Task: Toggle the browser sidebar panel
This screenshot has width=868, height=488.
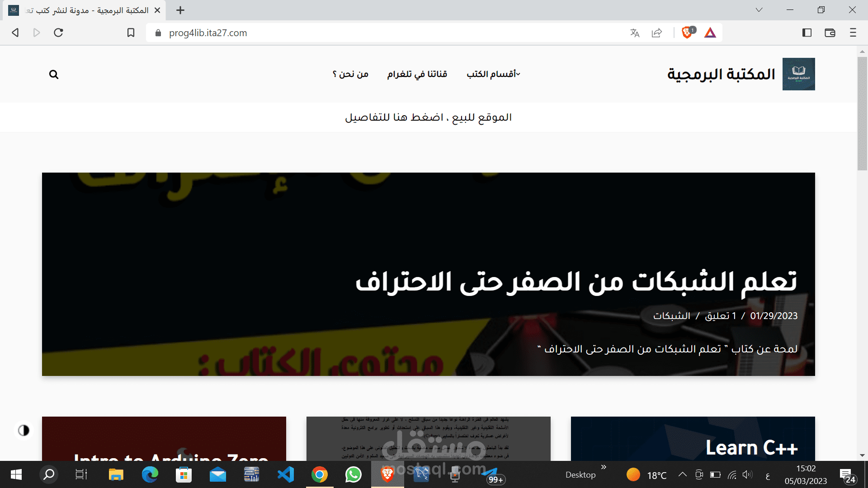Action: [807, 33]
